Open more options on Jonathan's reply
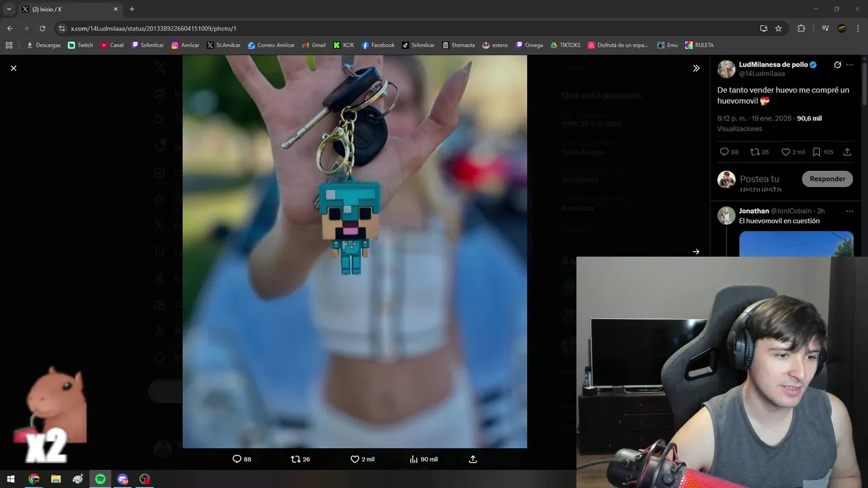This screenshot has height=488, width=868. pyautogui.click(x=850, y=211)
